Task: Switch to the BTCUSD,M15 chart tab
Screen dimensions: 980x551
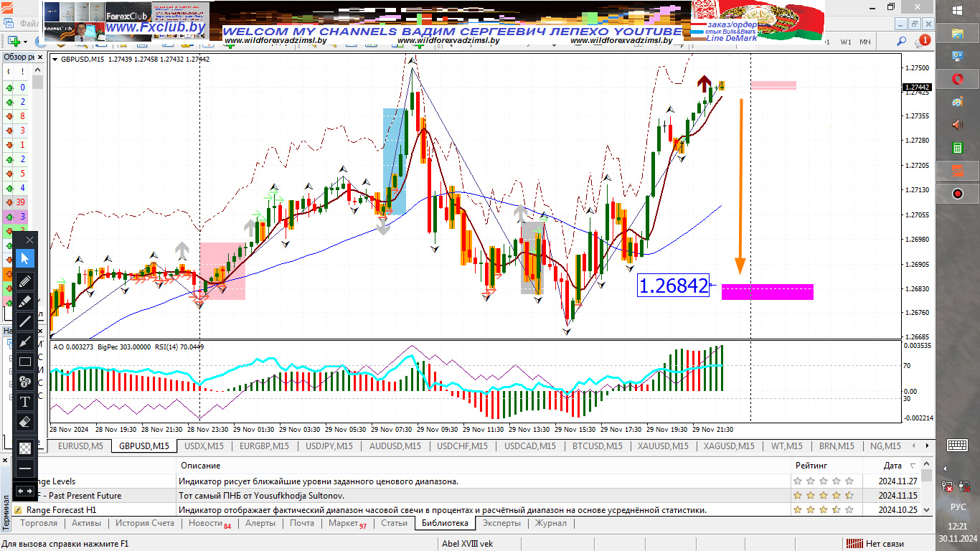Action: tap(598, 446)
